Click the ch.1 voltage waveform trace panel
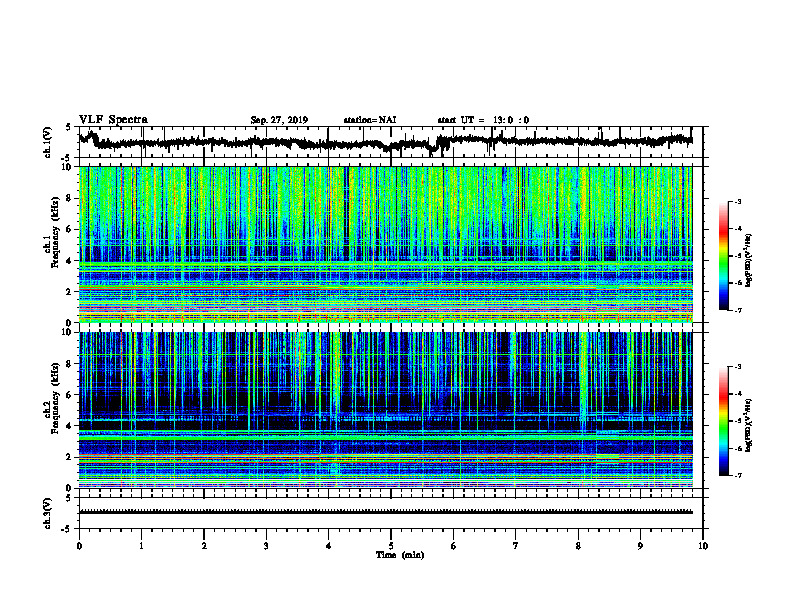This screenshot has height=612, width=792. pos(391,142)
